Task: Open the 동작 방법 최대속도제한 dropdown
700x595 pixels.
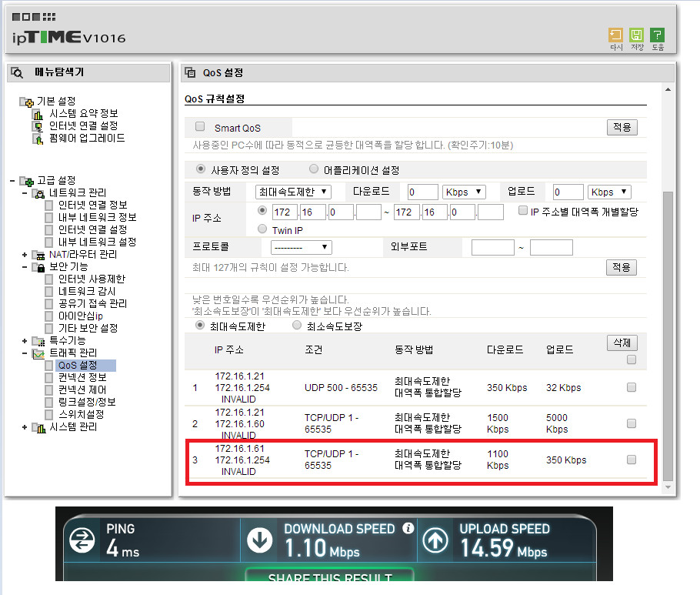Action: (293, 192)
